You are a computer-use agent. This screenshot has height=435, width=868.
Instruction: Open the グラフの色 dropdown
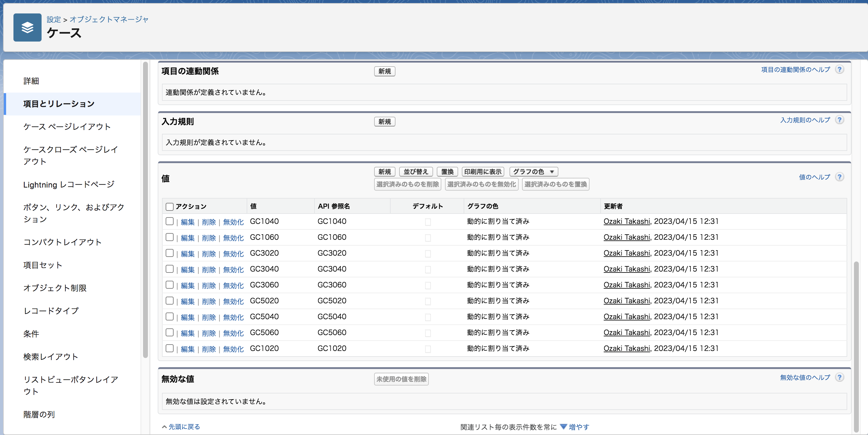click(x=533, y=172)
